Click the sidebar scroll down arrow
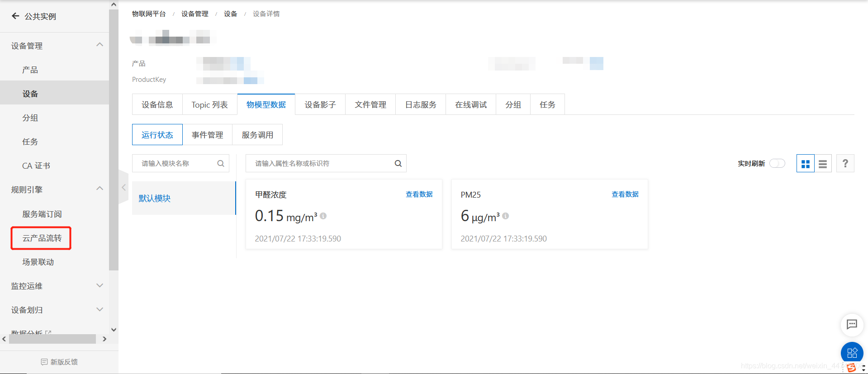This screenshot has width=868, height=374. (114, 330)
